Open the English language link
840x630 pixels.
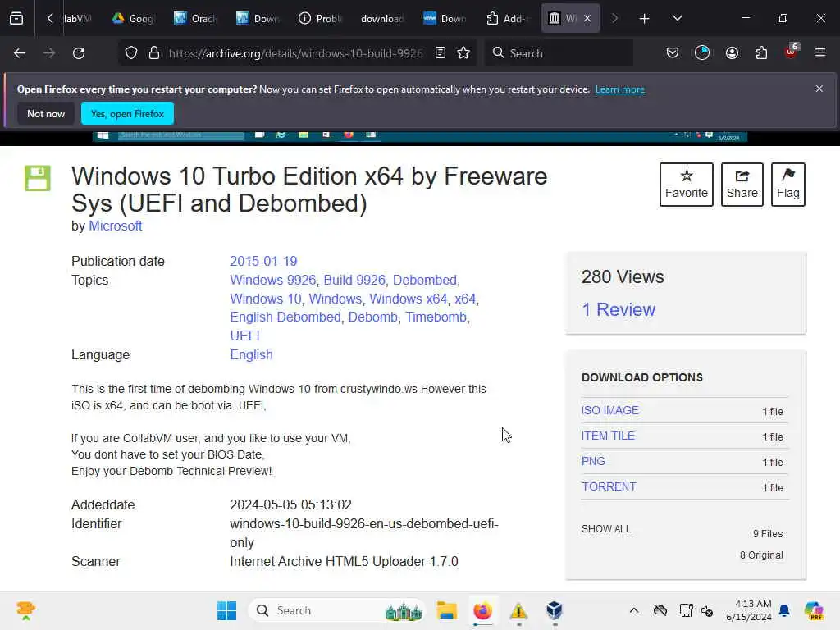pos(251,354)
